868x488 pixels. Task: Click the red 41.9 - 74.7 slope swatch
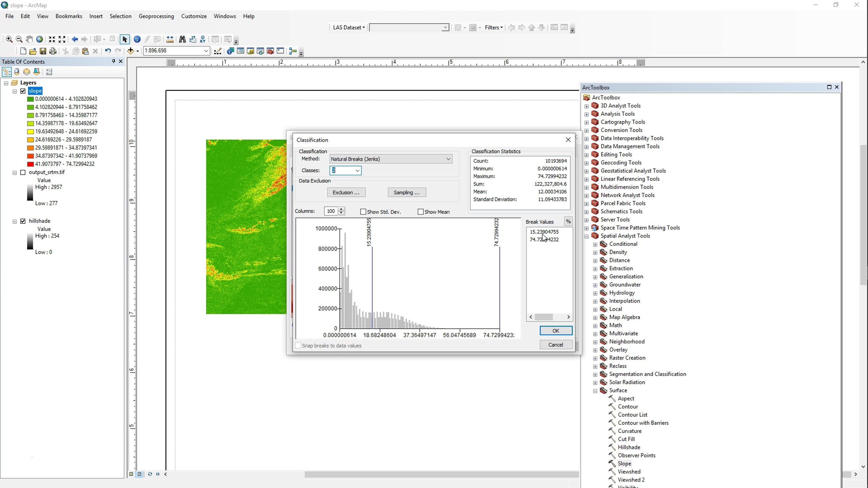tap(30, 164)
